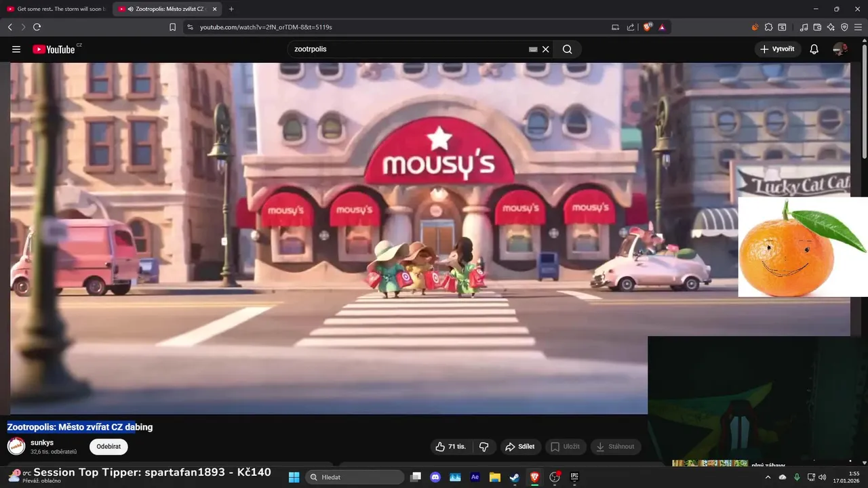Install app icon in the address bar
The width and height of the screenshot is (868, 488).
pos(615,27)
